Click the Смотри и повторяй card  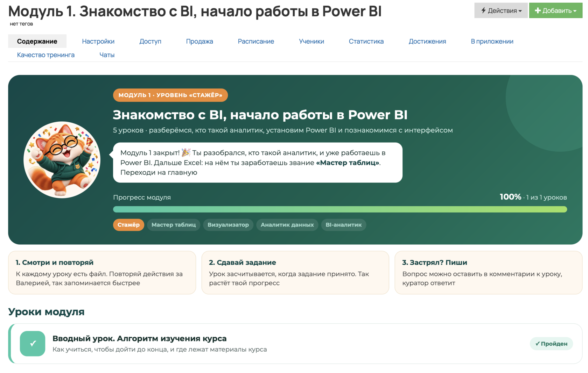[102, 273]
